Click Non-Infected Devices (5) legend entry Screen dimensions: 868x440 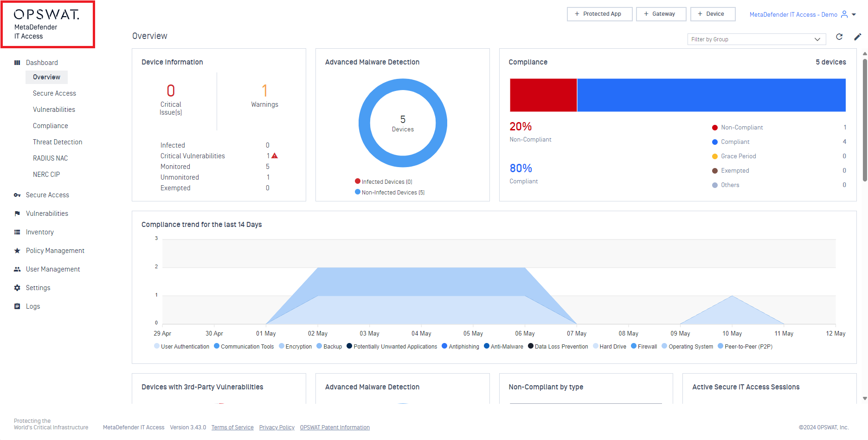tap(390, 192)
